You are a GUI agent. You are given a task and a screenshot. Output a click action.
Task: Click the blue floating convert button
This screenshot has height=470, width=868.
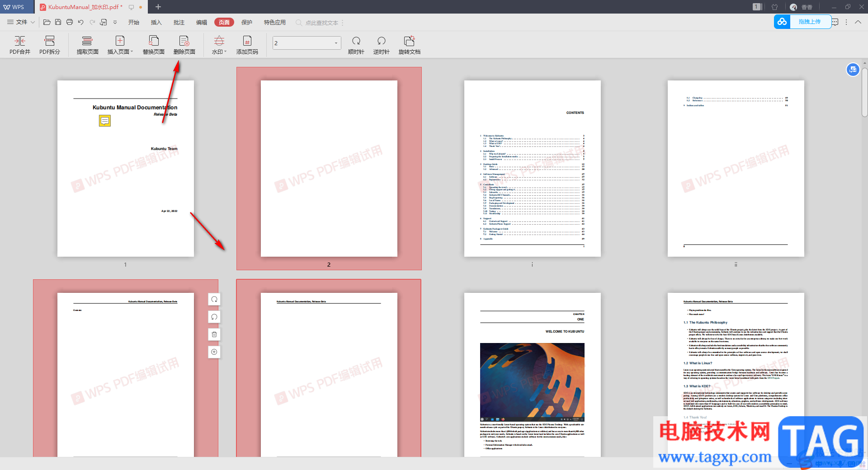(x=853, y=70)
